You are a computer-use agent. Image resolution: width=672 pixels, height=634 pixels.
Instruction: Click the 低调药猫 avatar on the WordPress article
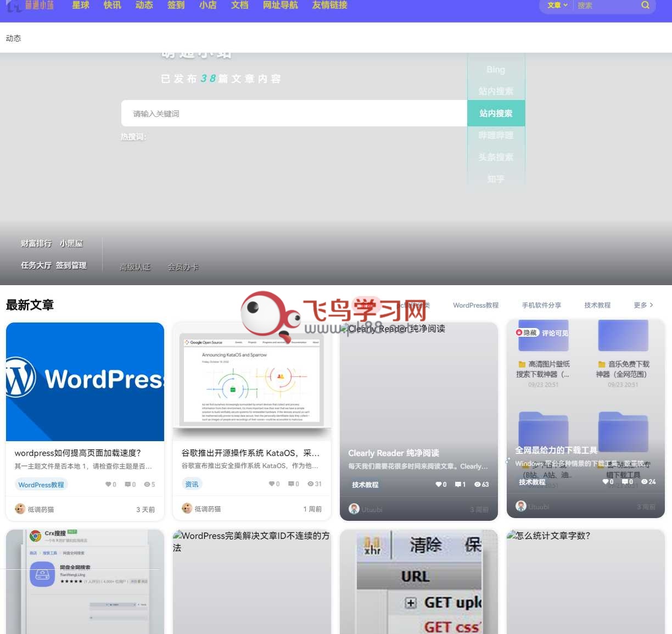pos(20,509)
